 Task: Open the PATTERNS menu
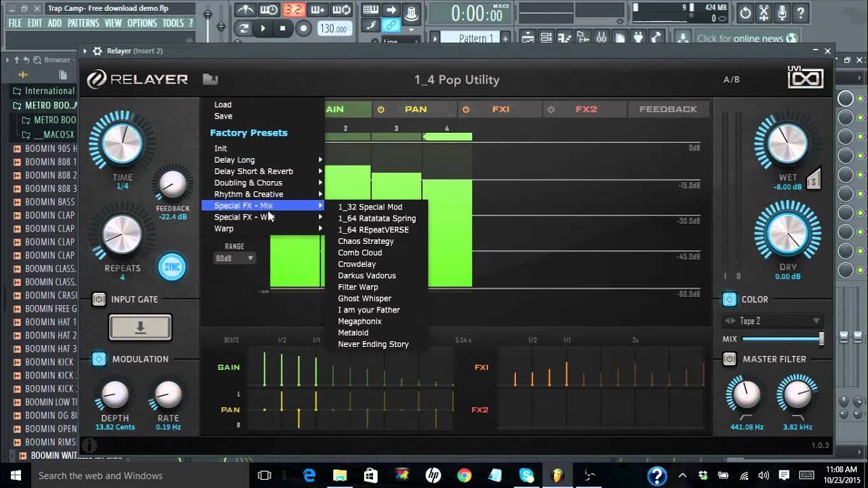tap(83, 23)
